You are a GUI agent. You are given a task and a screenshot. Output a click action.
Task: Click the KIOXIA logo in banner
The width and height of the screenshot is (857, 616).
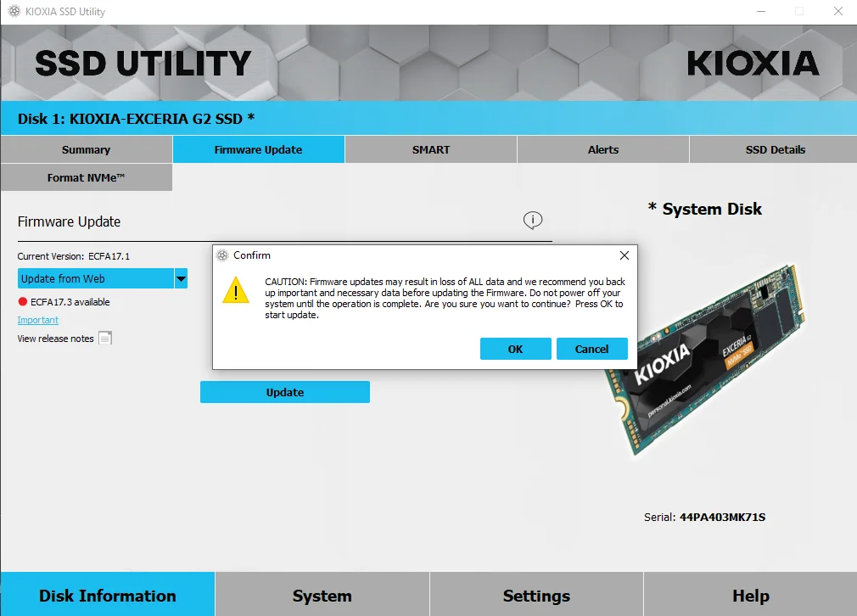(x=753, y=63)
